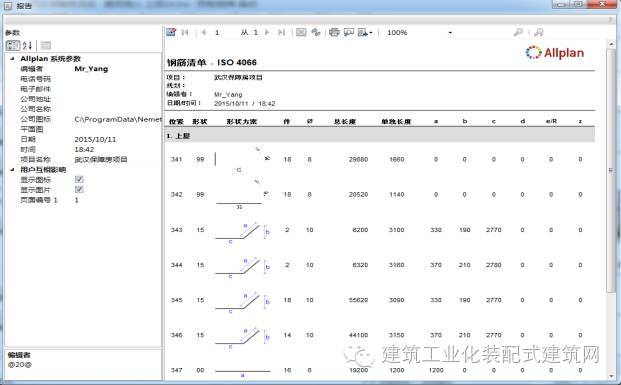The width and height of the screenshot is (621, 385).
Task: Click single length value 1140
Action: click(396, 194)
